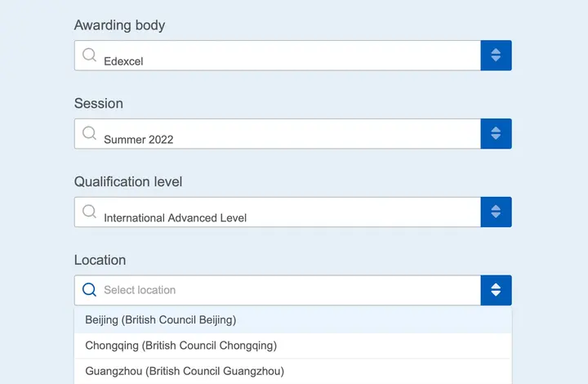Click the search icon in Qualification level field
This screenshot has height=384, width=588.
[89, 212]
